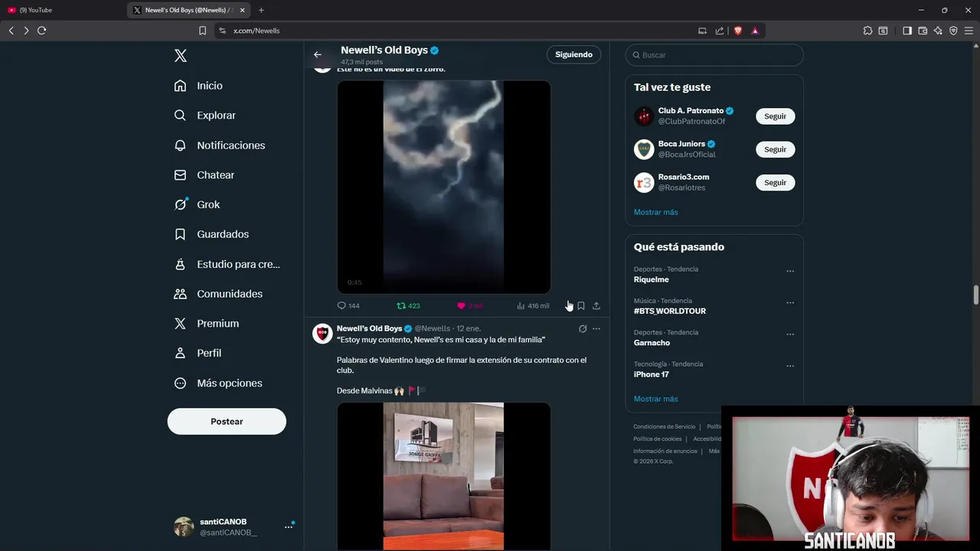Screen dimensions: 980x551
Task: Open options for Garnacho trend
Action: [790, 334]
